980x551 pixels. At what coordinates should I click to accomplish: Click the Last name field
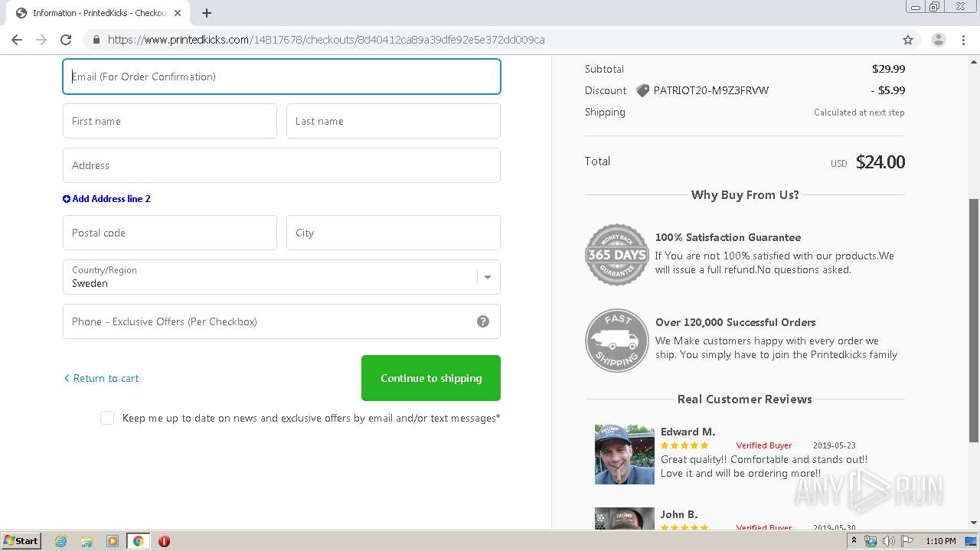394,121
